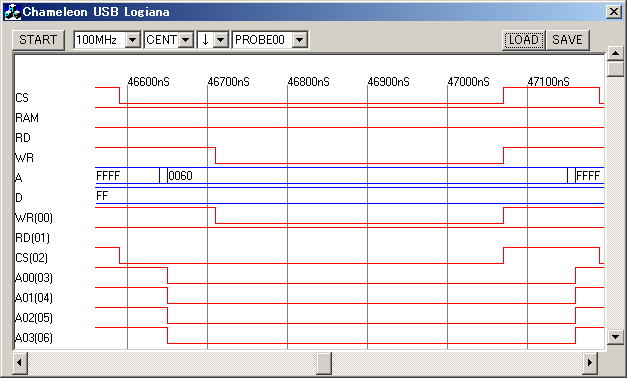627x378 pixels.
Task: Close the Chameleon USB Logiana window
Action: click(x=613, y=12)
